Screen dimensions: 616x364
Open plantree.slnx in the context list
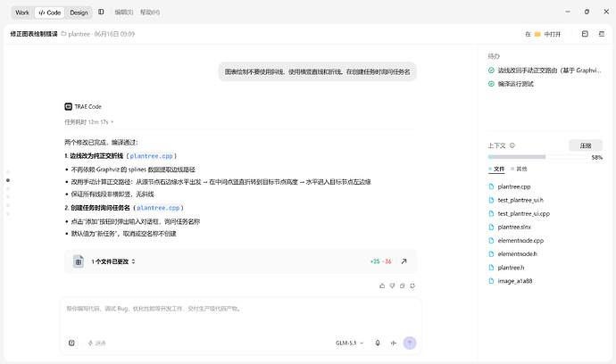click(x=514, y=227)
